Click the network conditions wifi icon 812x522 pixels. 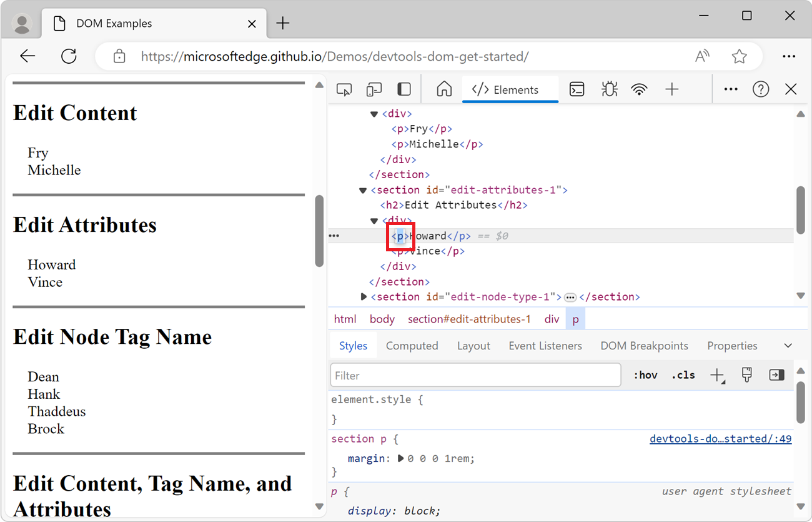pyautogui.click(x=639, y=89)
